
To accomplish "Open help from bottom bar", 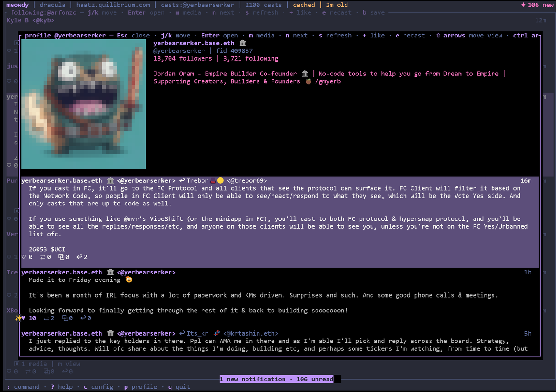I will click(x=62, y=387).
